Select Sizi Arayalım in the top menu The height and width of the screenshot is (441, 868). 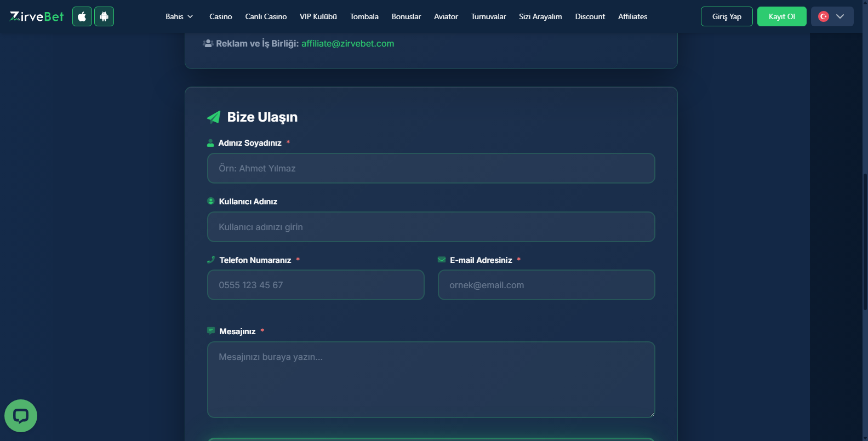(x=540, y=16)
